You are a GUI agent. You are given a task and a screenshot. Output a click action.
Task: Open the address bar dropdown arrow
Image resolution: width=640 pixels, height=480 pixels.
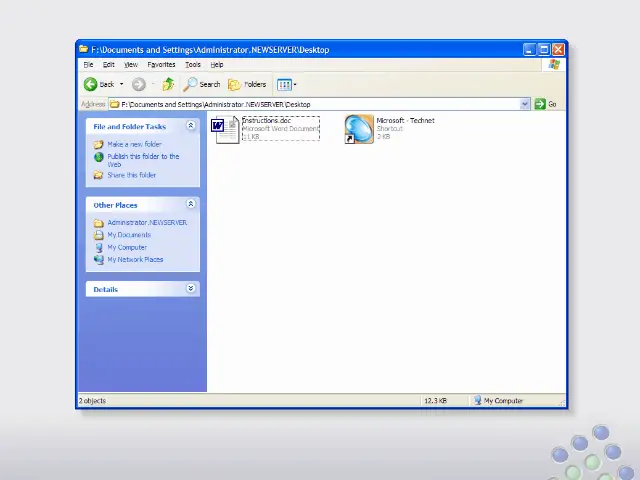(525, 104)
